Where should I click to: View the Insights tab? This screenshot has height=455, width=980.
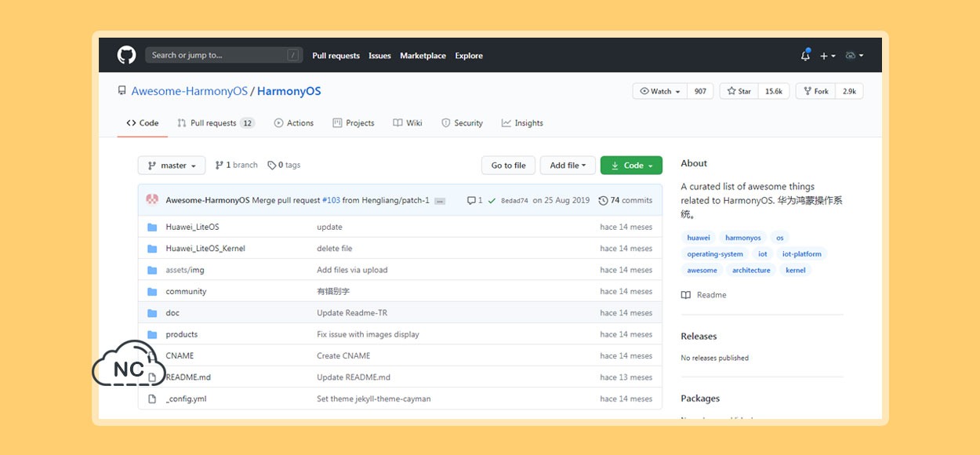[522, 123]
